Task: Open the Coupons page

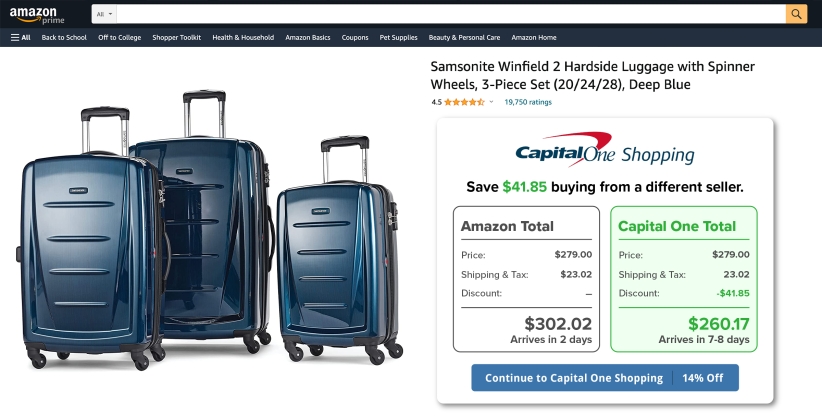Action: (x=355, y=38)
